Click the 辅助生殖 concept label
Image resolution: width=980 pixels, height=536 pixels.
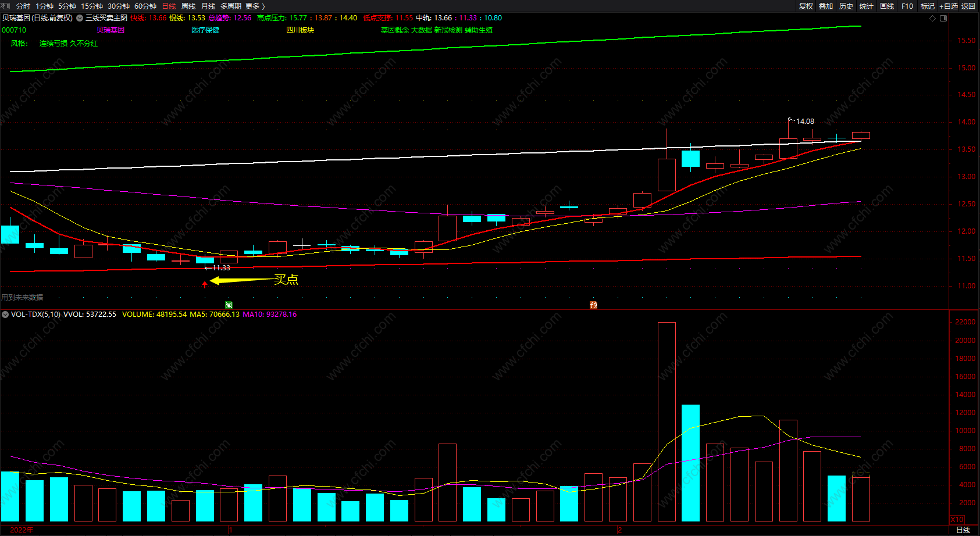[479, 30]
